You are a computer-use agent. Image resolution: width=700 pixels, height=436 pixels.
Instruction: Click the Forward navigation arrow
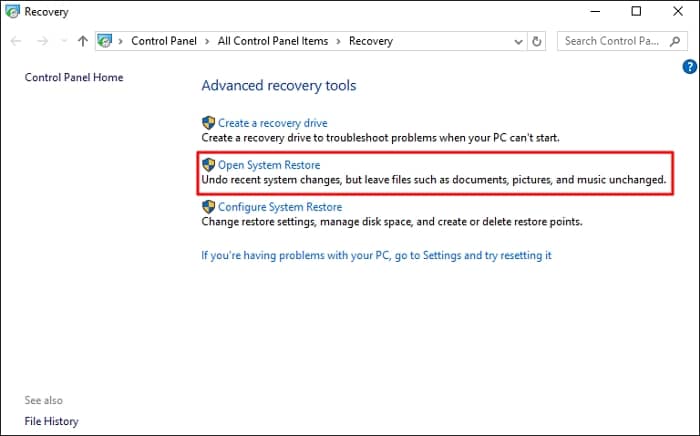click(x=42, y=41)
